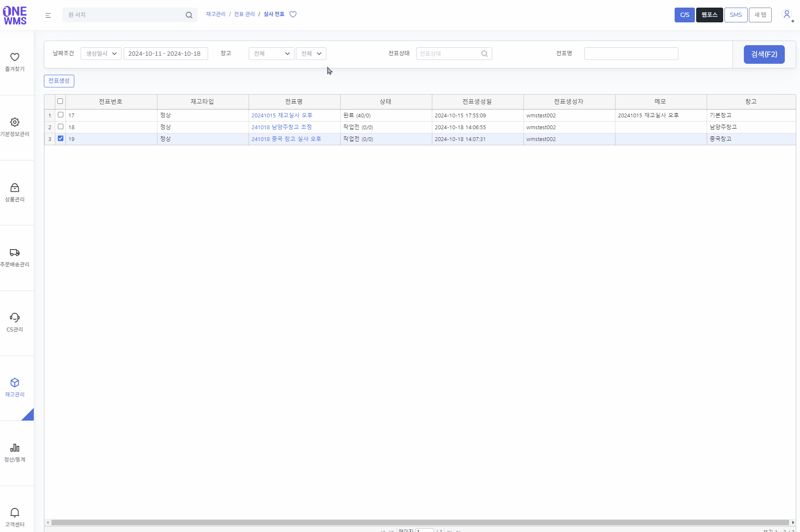Open 고객센터 bell icon in sidebar

click(x=15, y=513)
